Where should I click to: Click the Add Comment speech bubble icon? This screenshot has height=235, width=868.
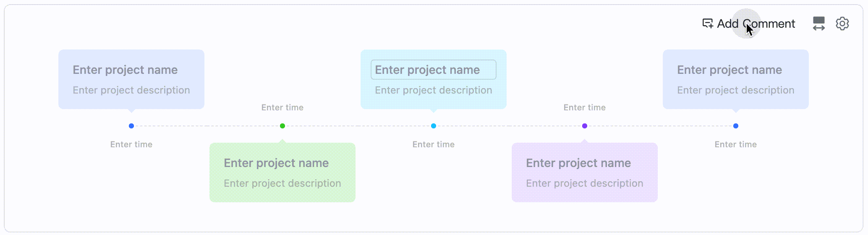coord(708,23)
